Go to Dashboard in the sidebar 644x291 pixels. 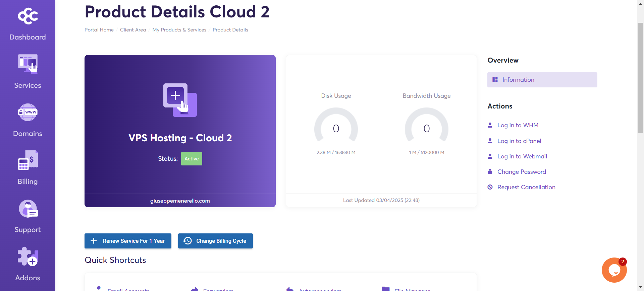click(x=28, y=37)
